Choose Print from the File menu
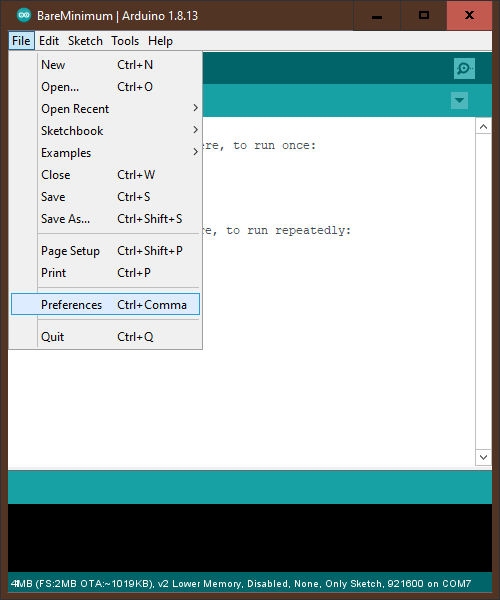 tap(105, 273)
